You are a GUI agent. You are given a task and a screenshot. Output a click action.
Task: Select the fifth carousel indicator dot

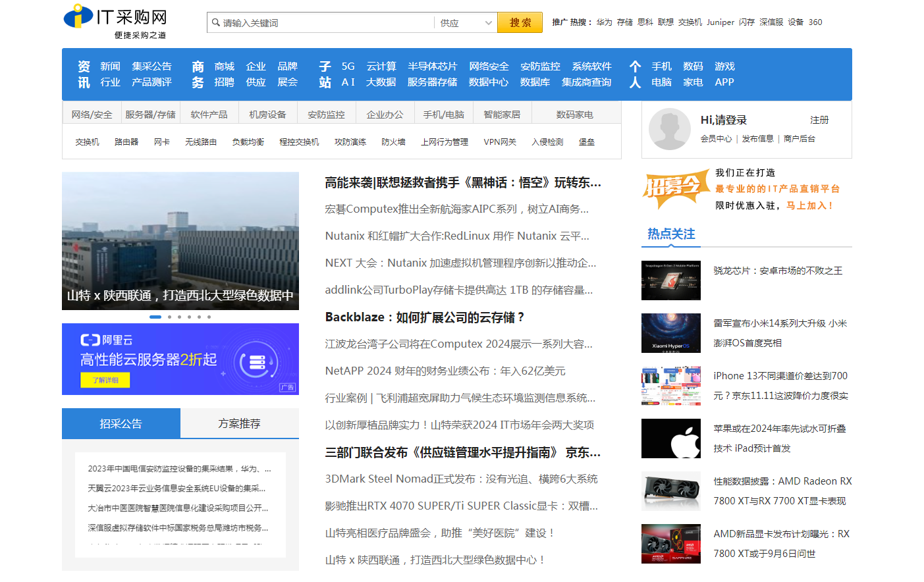(199, 317)
